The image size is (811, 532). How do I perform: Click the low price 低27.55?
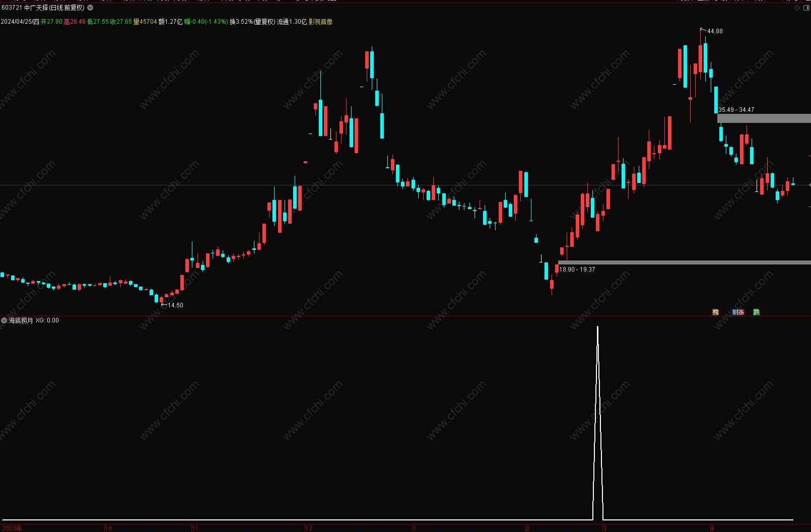(x=98, y=22)
